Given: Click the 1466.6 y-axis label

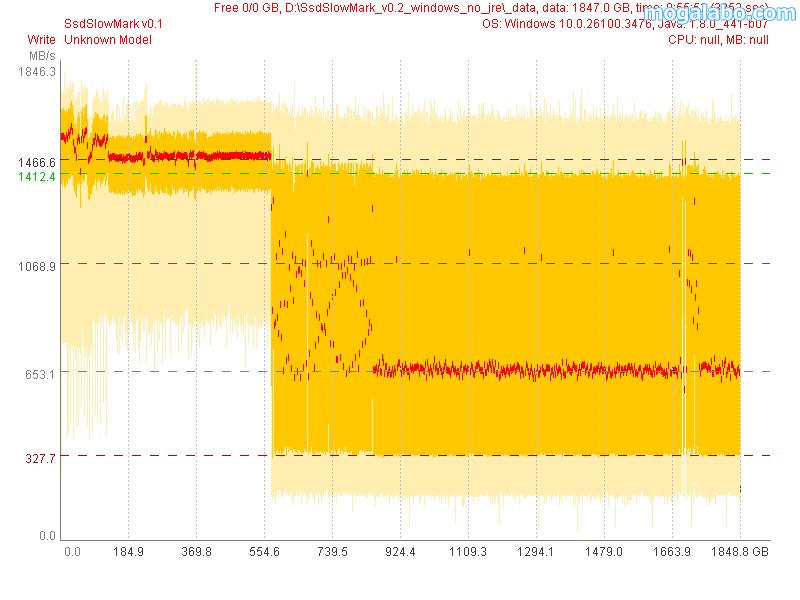Looking at the screenshot, I should coord(36,160).
